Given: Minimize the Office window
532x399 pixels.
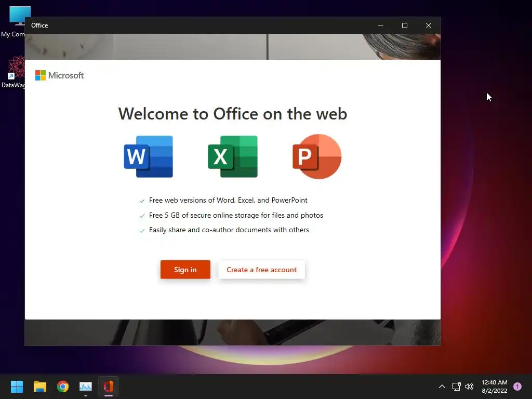Looking at the screenshot, I should (381, 25).
